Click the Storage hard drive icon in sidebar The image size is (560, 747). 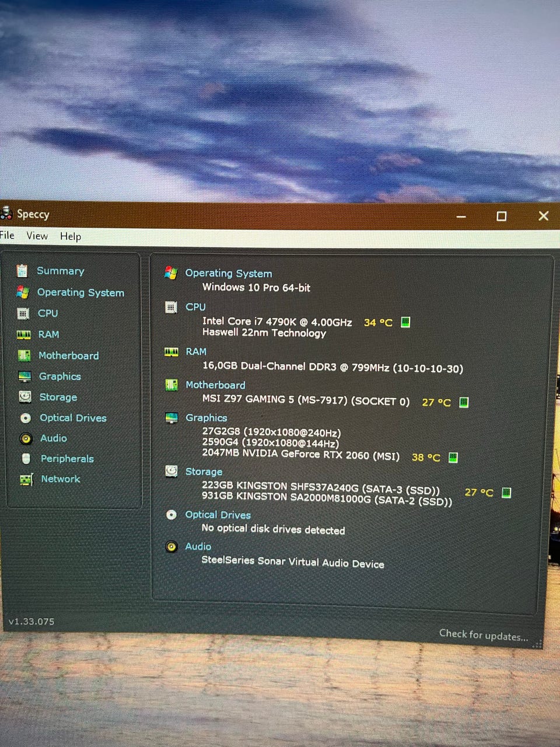(25, 397)
